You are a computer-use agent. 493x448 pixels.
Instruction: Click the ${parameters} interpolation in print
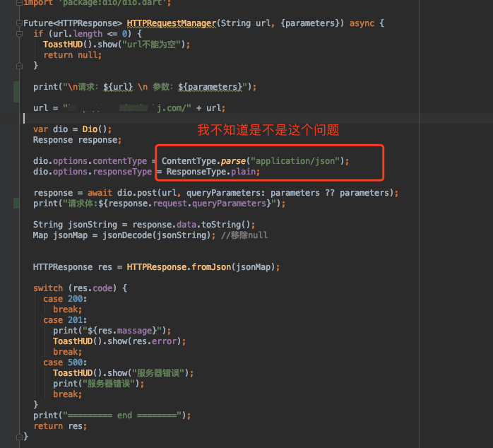coord(210,87)
